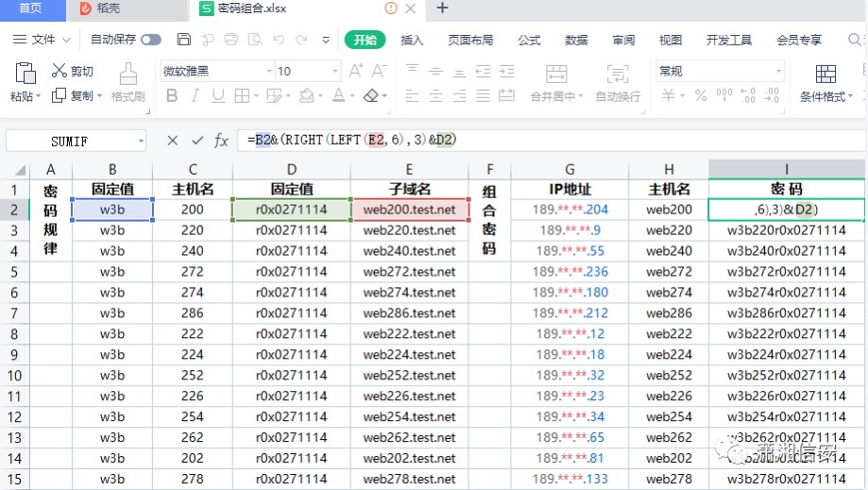This screenshot has width=868, height=490.
Task: Click the Cut scissors icon
Action: click(x=60, y=70)
